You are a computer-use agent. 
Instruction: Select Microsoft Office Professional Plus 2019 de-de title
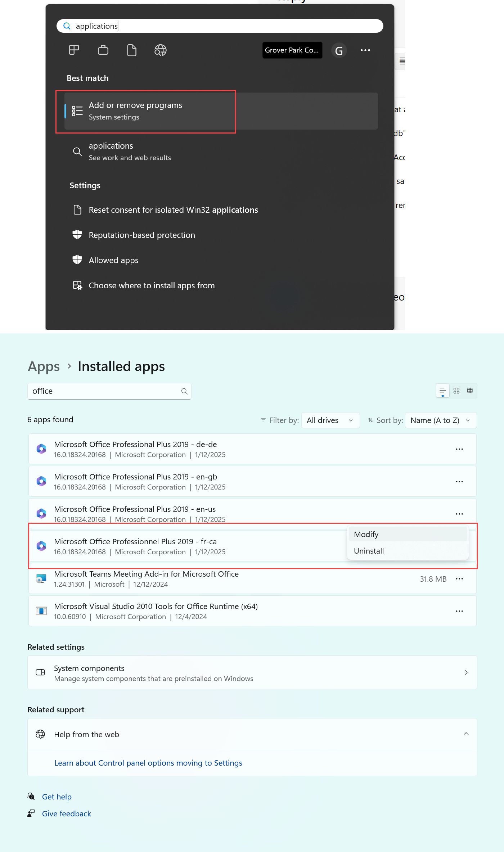(x=135, y=445)
